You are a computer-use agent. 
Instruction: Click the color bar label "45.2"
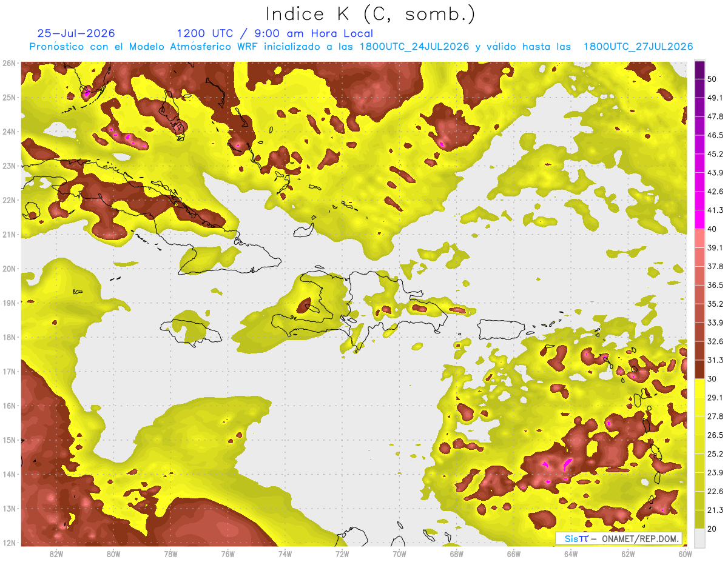[715, 154]
